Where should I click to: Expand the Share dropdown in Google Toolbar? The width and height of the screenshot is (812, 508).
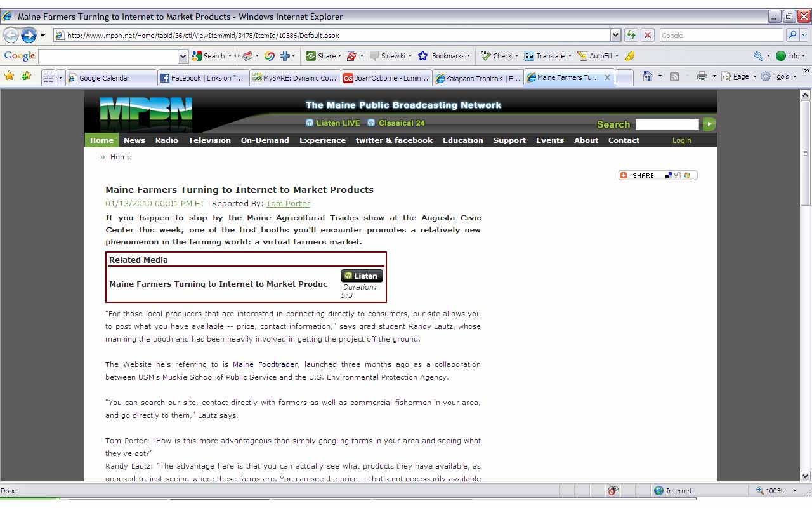click(339, 56)
